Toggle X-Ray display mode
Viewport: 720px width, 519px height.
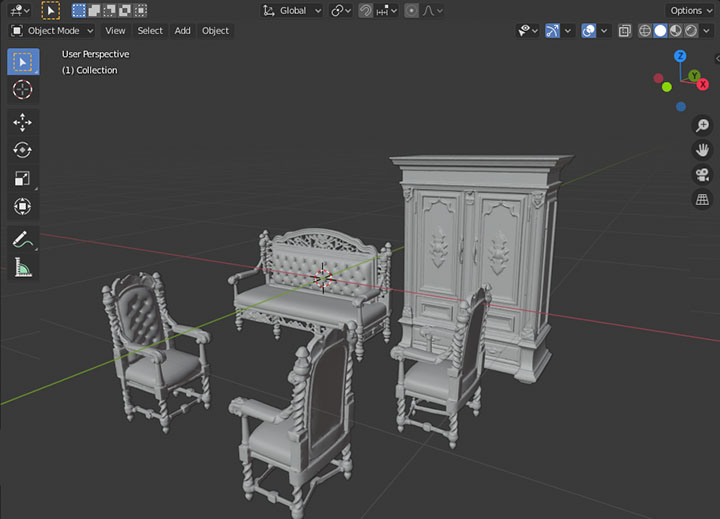pos(624,31)
